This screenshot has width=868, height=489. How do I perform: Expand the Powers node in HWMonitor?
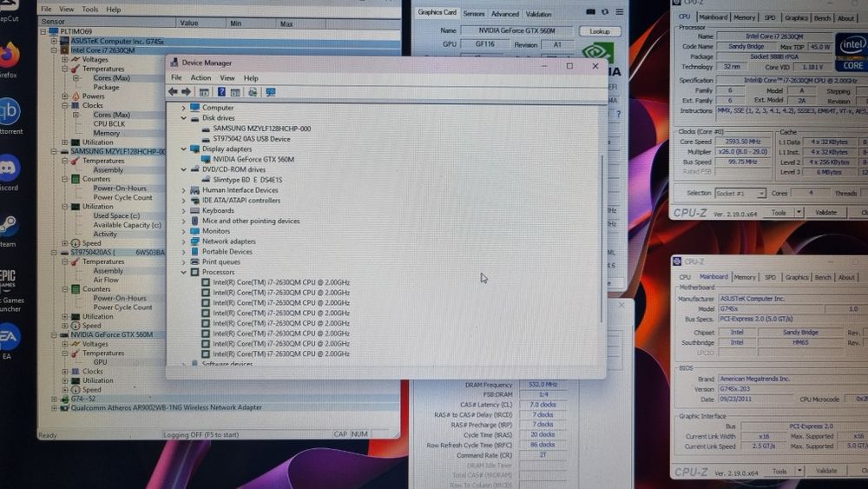[x=65, y=96]
